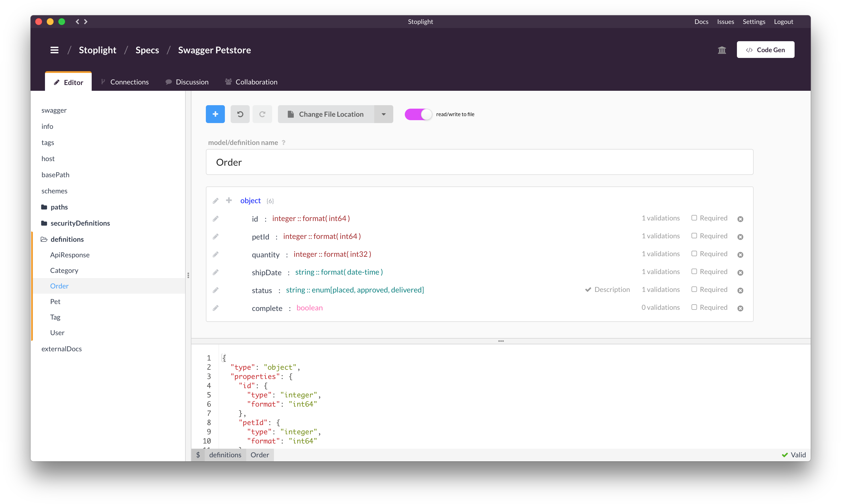Check Required for shipDate property
This screenshot has height=504, width=841.
click(694, 271)
